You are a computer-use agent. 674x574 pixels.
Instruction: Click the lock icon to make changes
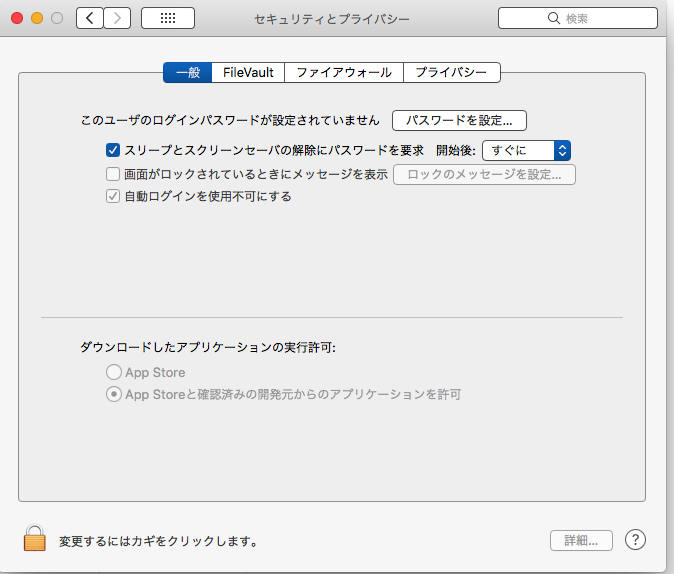pos(34,538)
